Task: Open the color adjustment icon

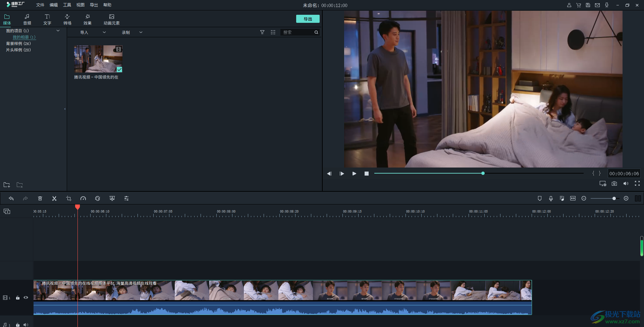Action: pyautogui.click(x=98, y=198)
